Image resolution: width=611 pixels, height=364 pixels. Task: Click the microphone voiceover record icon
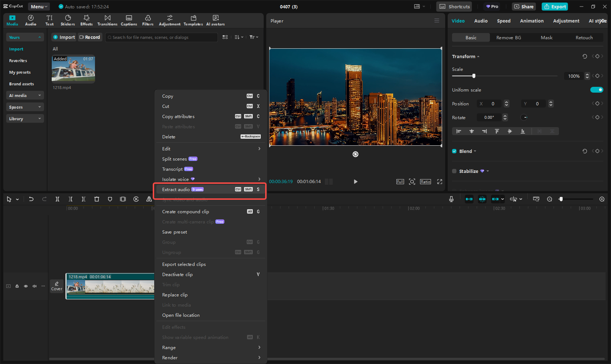click(x=451, y=199)
